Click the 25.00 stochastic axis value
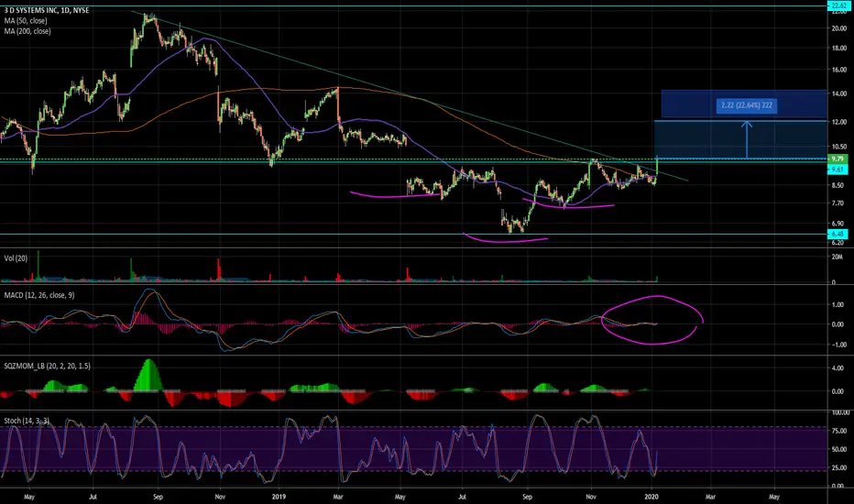 [x=838, y=468]
